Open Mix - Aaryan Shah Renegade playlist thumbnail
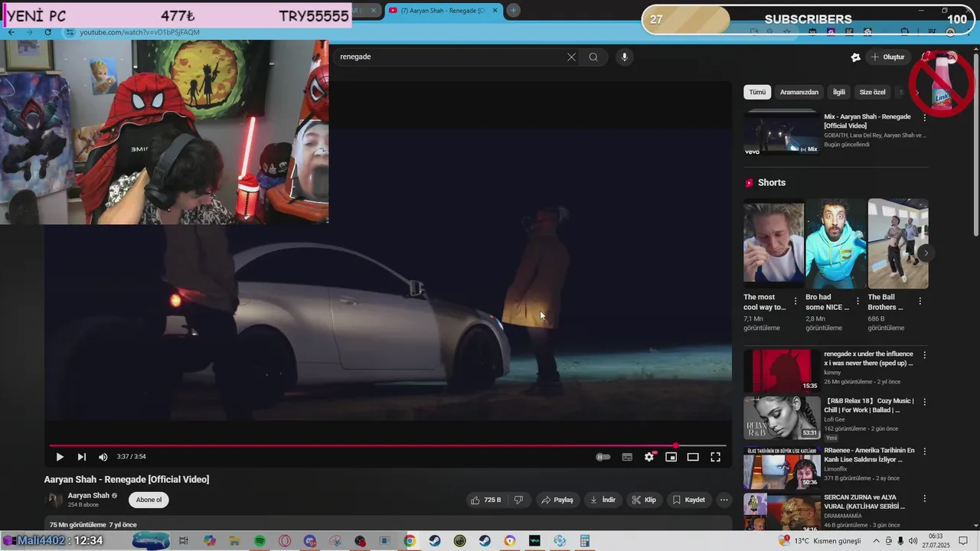980x551 pixels. (782, 133)
